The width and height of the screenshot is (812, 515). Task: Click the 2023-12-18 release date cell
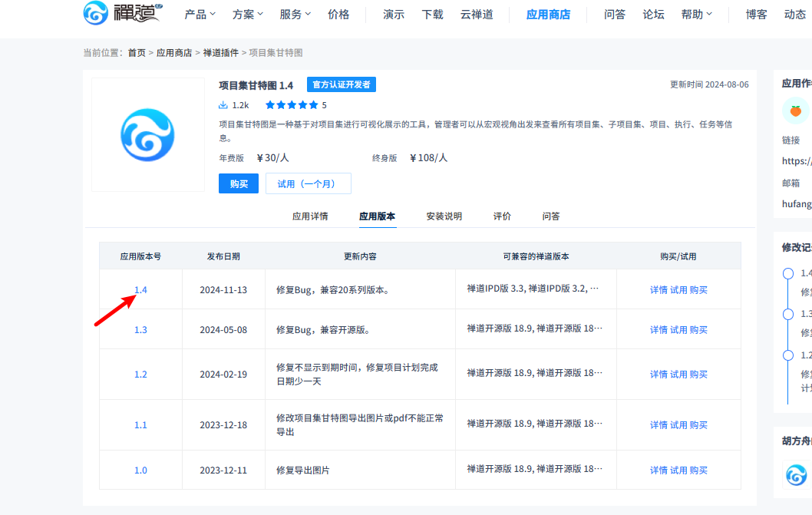pyautogui.click(x=223, y=425)
